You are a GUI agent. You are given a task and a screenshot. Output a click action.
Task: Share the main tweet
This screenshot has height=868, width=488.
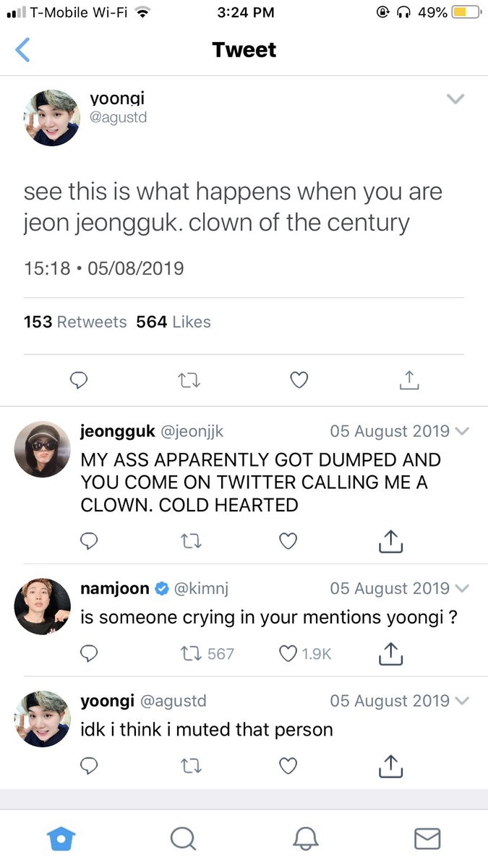point(409,380)
